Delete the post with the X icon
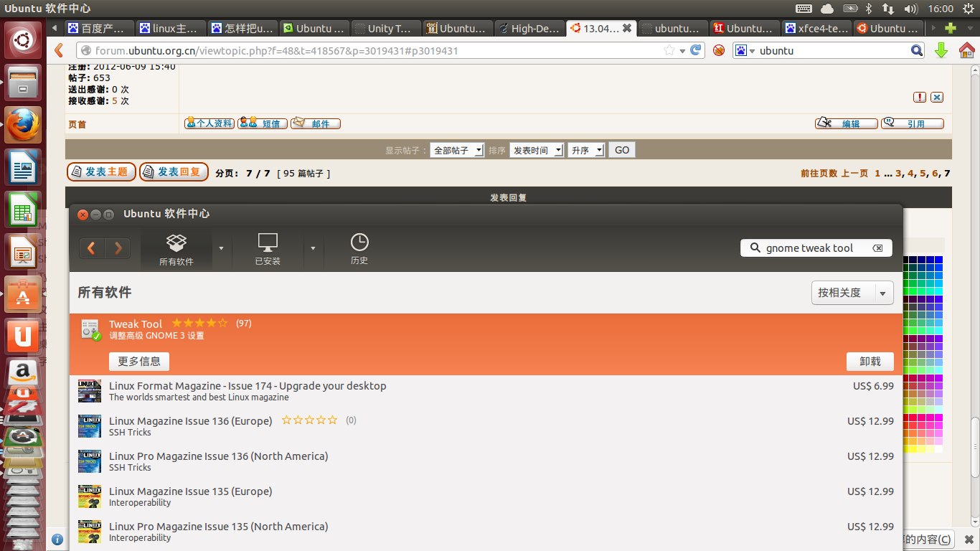 point(937,97)
